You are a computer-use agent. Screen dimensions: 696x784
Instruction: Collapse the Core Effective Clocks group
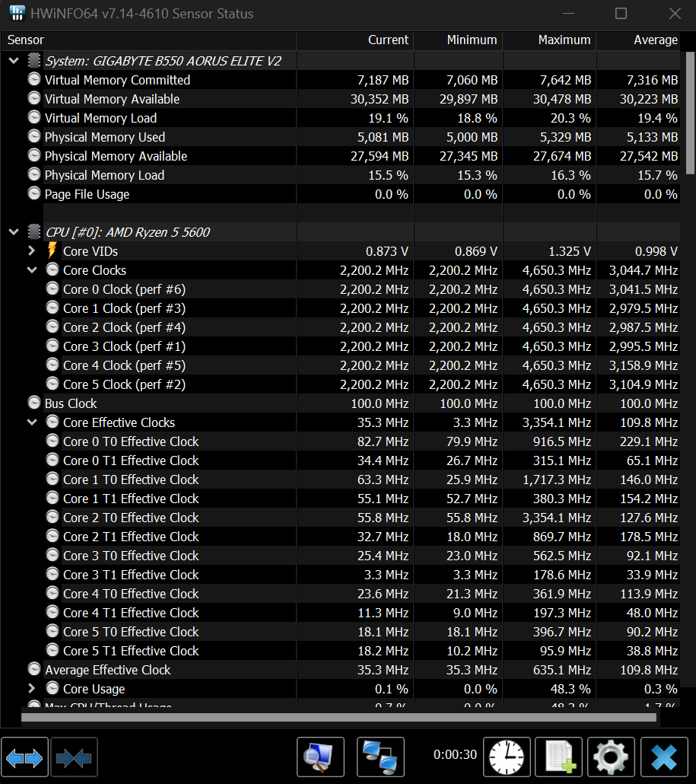point(32,422)
